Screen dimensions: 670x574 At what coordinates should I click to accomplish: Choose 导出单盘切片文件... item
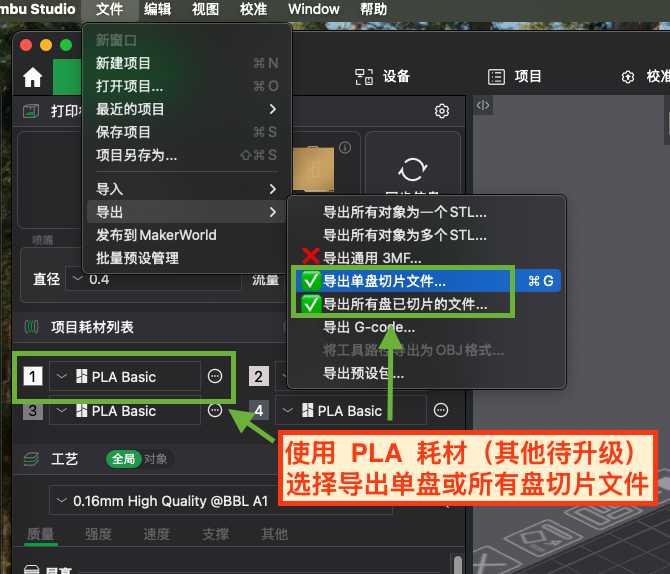[426, 281]
